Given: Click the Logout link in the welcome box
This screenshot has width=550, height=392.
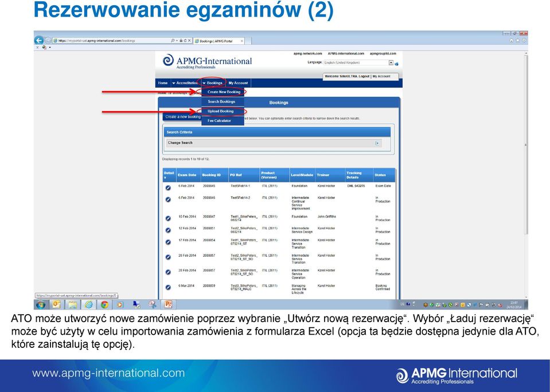Looking at the screenshot, I should pyautogui.click(x=364, y=76).
